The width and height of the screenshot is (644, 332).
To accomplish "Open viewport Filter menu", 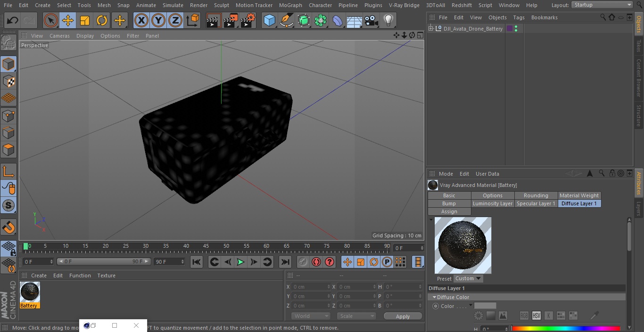I will tap(133, 36).
